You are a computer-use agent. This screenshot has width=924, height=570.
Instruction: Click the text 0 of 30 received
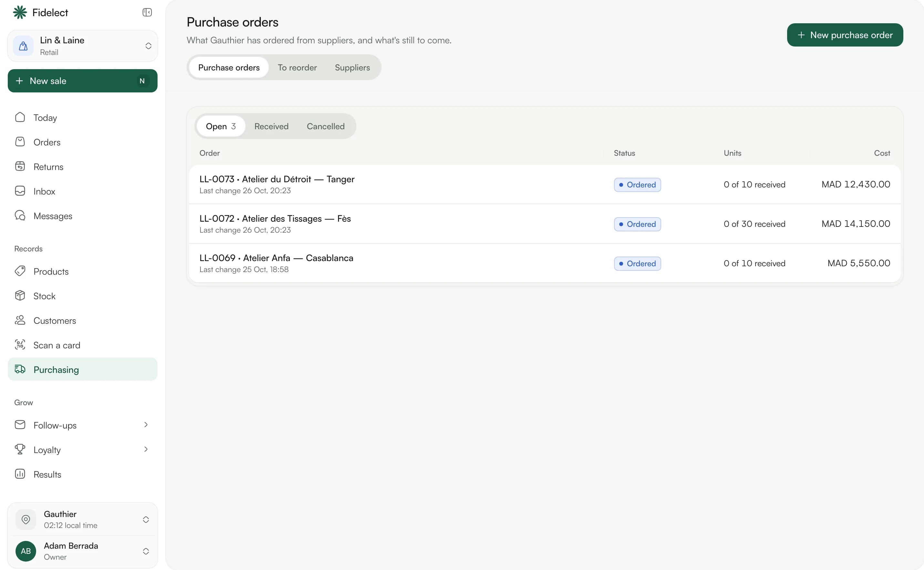point(754,224)
